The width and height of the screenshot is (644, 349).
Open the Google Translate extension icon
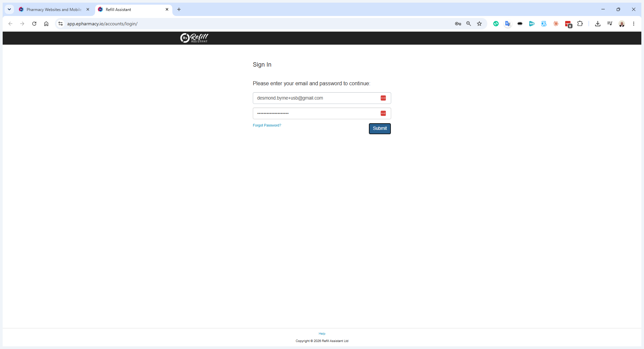508,24
